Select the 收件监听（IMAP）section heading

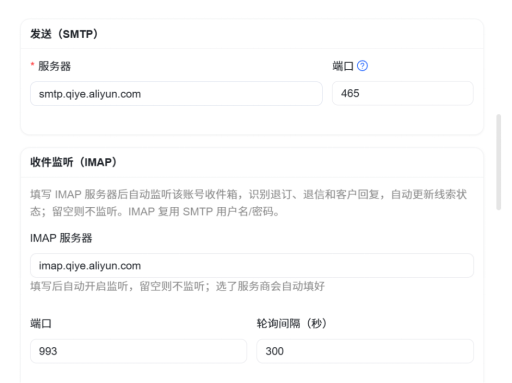click(x=74, y=162)
